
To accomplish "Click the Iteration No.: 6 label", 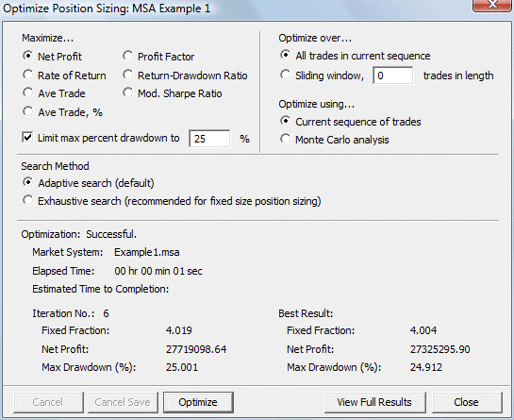I will (71, 313).
